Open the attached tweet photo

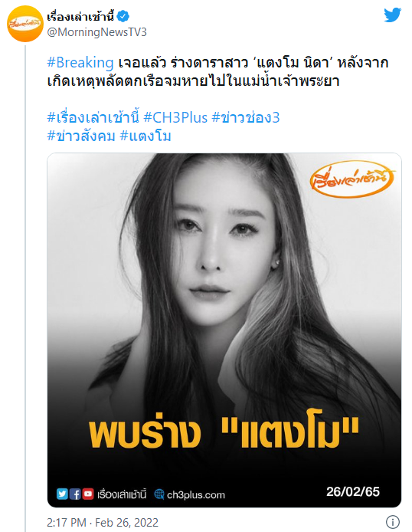coord(224,330)
